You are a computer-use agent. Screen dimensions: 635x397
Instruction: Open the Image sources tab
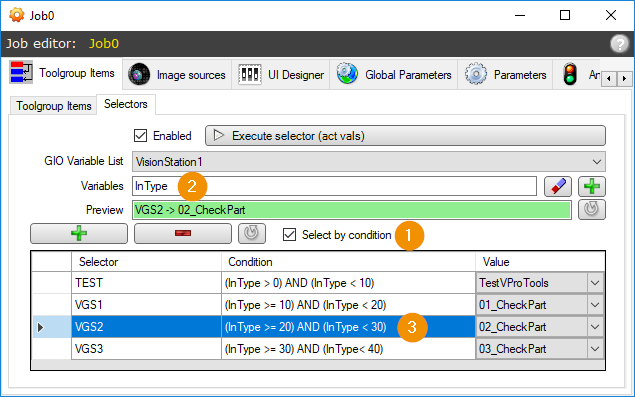(x=177, y=75)
